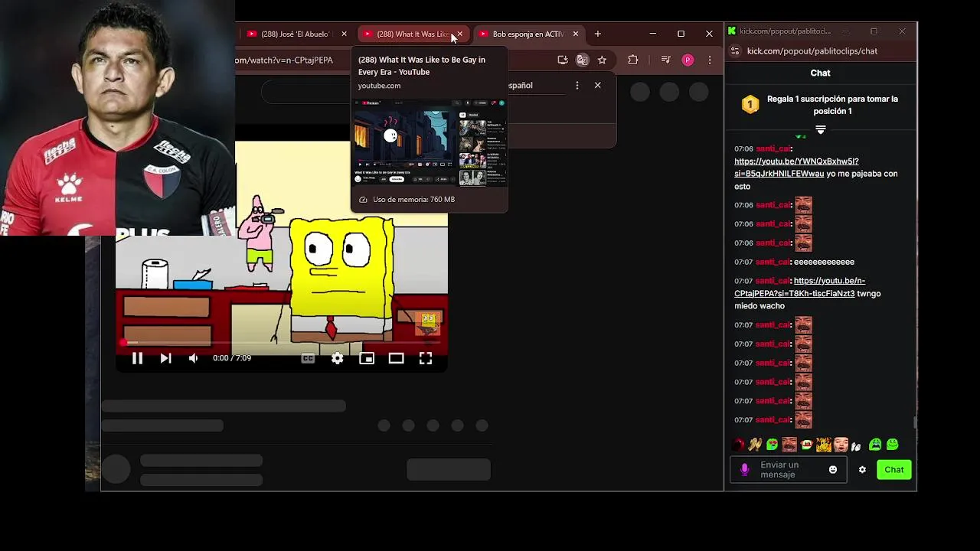The height and width of the screenshot is (551, 980).
Task: Click the Regala 1 suscripción banner text
Action: [x=832, y=105]
